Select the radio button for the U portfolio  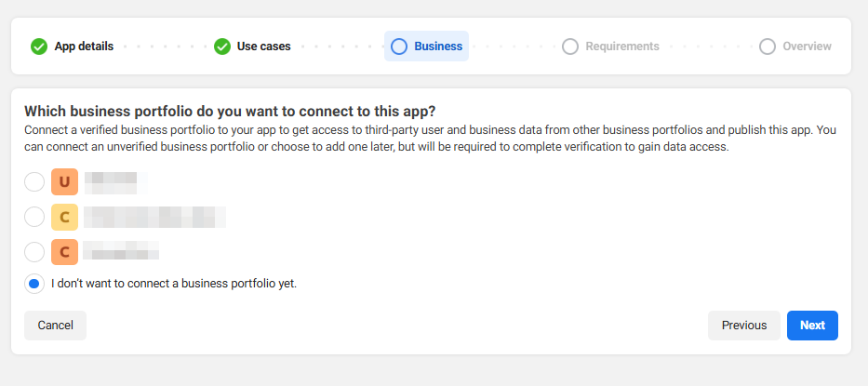(34, 181)
